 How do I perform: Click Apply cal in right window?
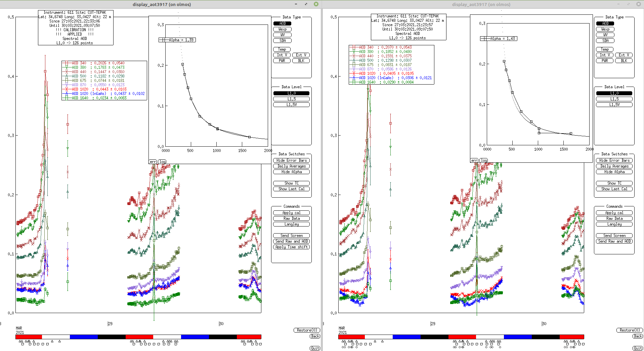(614, 213)
